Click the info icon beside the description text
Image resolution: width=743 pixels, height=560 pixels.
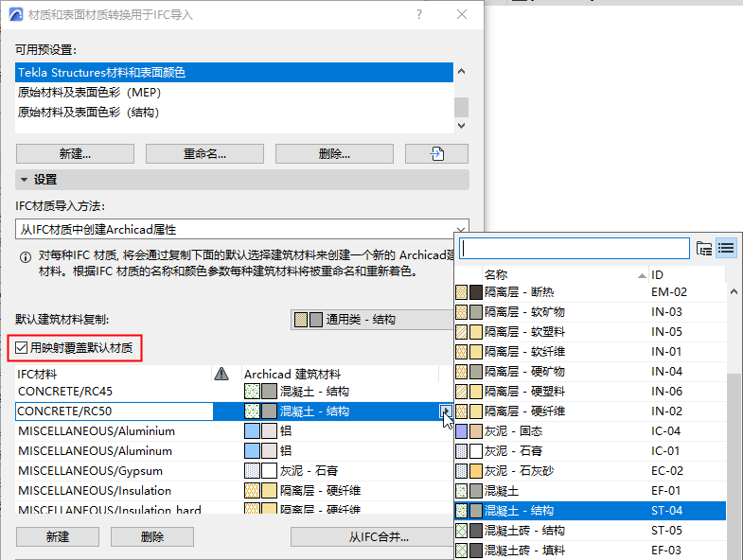(26, 257)
